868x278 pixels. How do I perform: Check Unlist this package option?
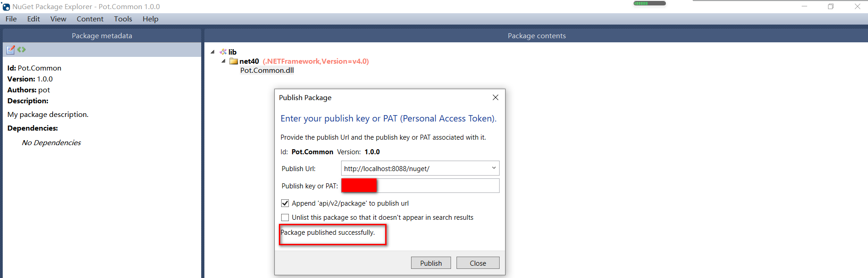click(x=285, y=217)
